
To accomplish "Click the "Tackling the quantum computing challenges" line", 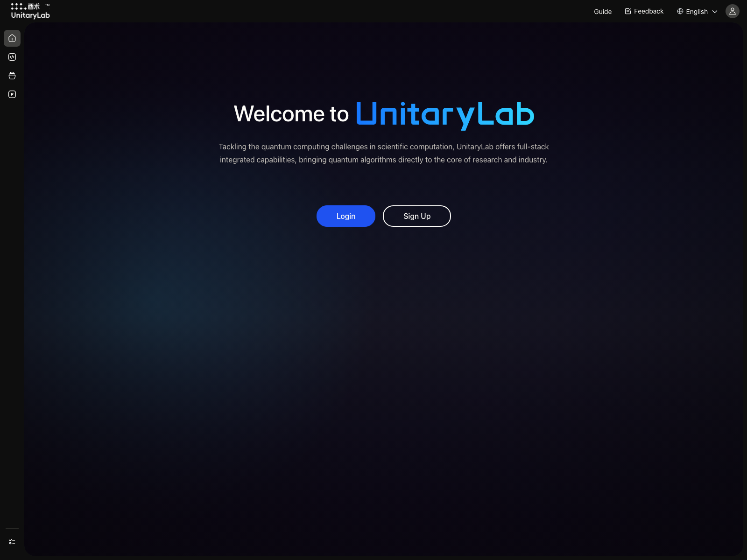I will coord(384,147).
